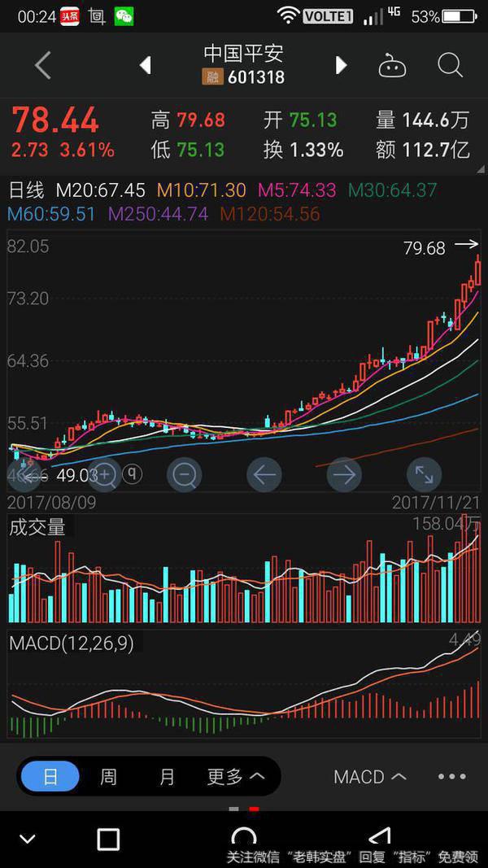This screenshot has height=868, width=488.
Task: Open the three-dot more options
Action: click(x=451, y=776)
